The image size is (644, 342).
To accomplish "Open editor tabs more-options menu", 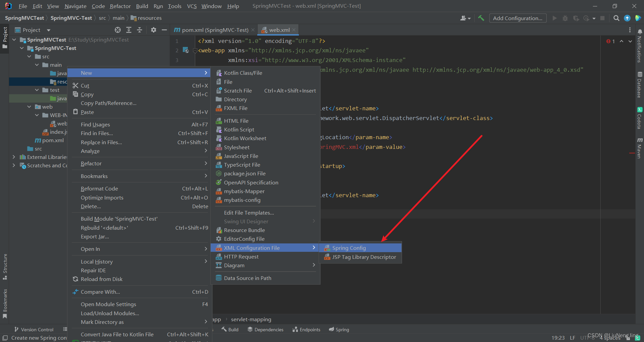I will click(630, 30).
